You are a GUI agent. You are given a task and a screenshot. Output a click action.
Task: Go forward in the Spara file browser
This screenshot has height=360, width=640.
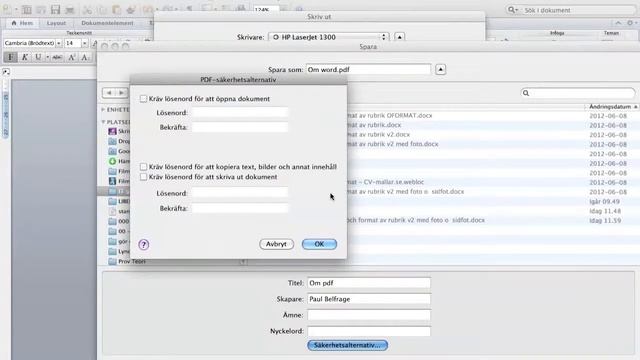(x=121, y=93)
